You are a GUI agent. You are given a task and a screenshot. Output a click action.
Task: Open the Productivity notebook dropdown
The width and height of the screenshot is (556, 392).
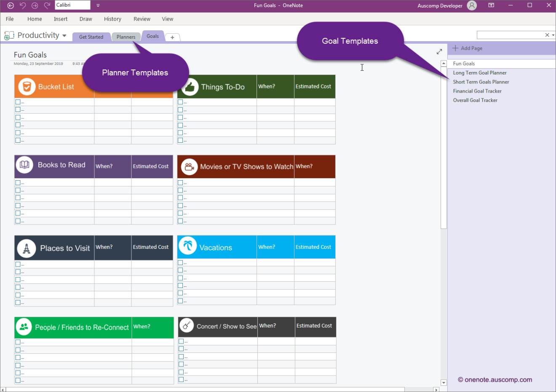tap(64, 35)
